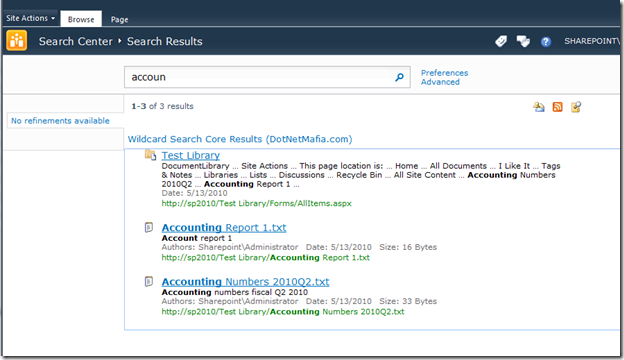
Task: Click the Size: 33 Bytes text
Action: click(408, 301)
